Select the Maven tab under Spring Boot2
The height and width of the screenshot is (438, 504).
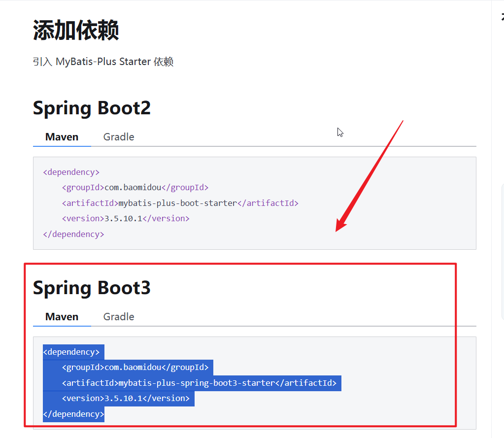(62, 137)
